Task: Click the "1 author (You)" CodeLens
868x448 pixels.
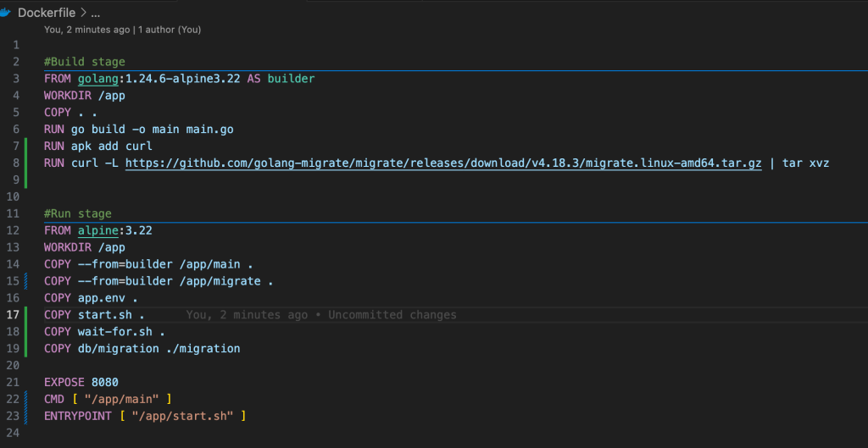Action: click(169, 30)
